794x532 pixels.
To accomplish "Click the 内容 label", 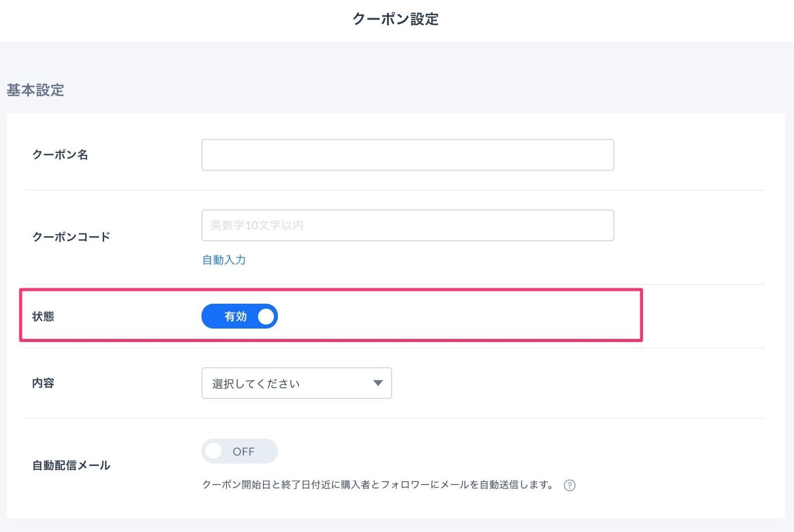I will coord(43,383).
